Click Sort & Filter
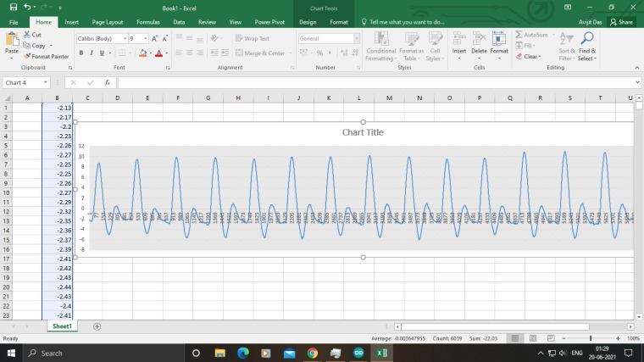This screenshot has height=362, width=644. pos(566,47)
